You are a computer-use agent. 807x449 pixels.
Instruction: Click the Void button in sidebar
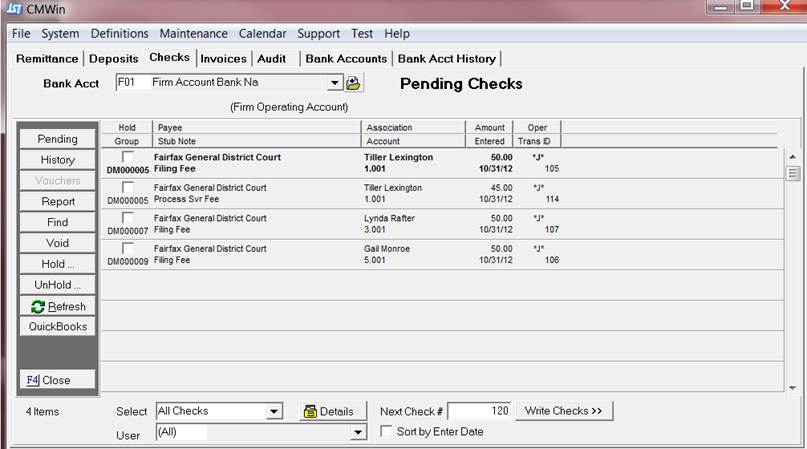pyautogui.click(x=58, y=243)
